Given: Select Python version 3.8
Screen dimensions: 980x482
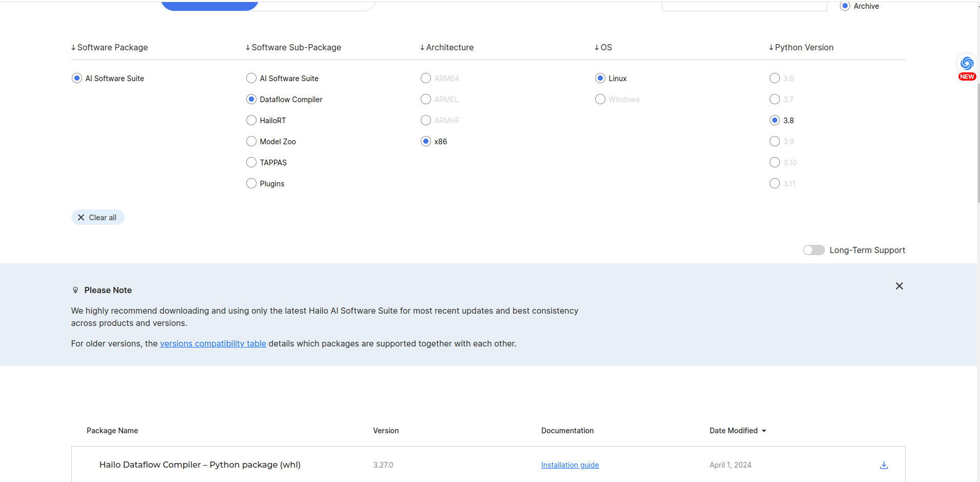Looking at the screenshot, I should coord(775,120).
